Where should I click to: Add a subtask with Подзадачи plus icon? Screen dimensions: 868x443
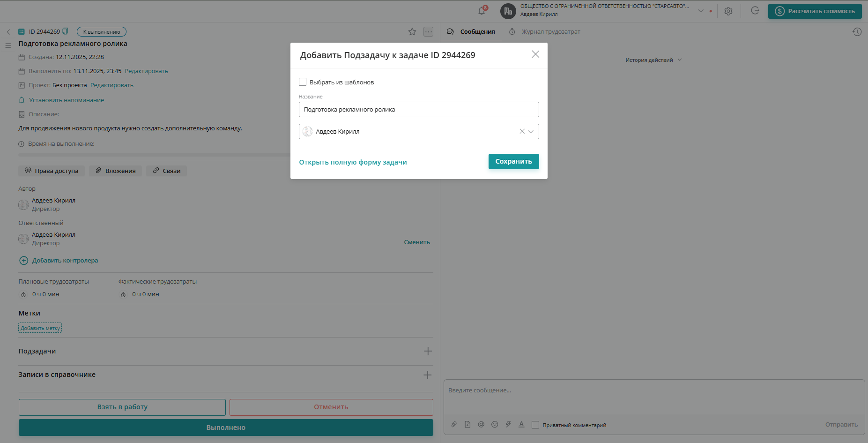(x=428, y=351)
